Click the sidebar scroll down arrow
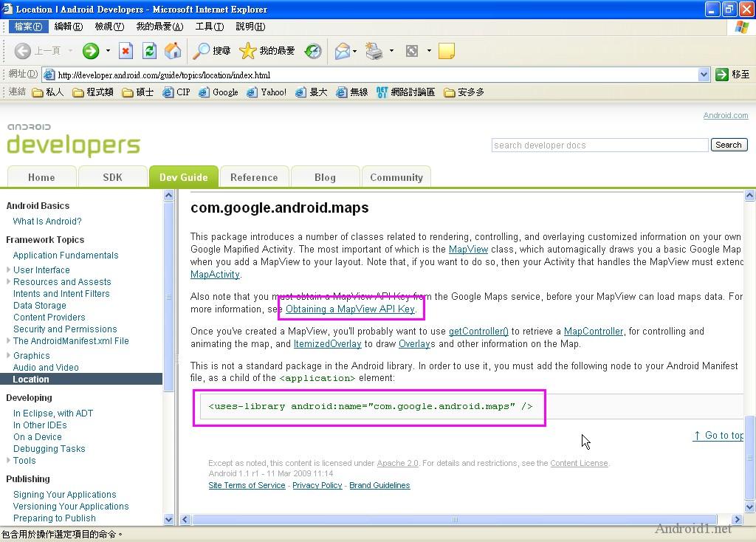This screenshot has width=756, height=542. click(168, 519)
